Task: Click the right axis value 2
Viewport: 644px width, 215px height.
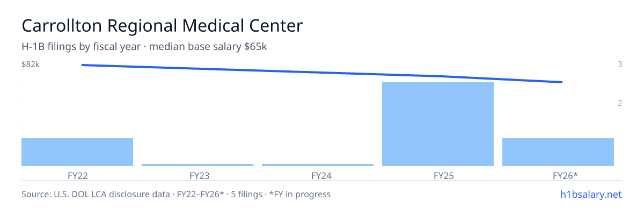Action: click(x=620, y=103)
